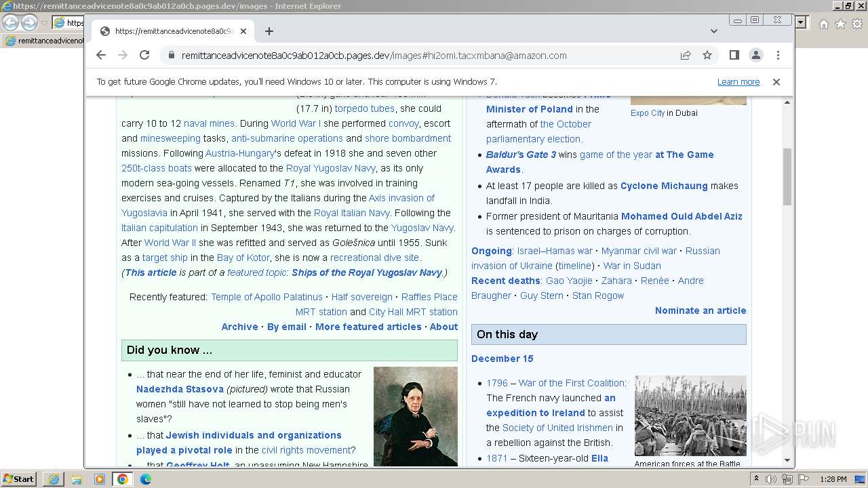Viewport: 868px width, 488px height.
Task: Open the civil rights movement link
Action: point(306,450)
